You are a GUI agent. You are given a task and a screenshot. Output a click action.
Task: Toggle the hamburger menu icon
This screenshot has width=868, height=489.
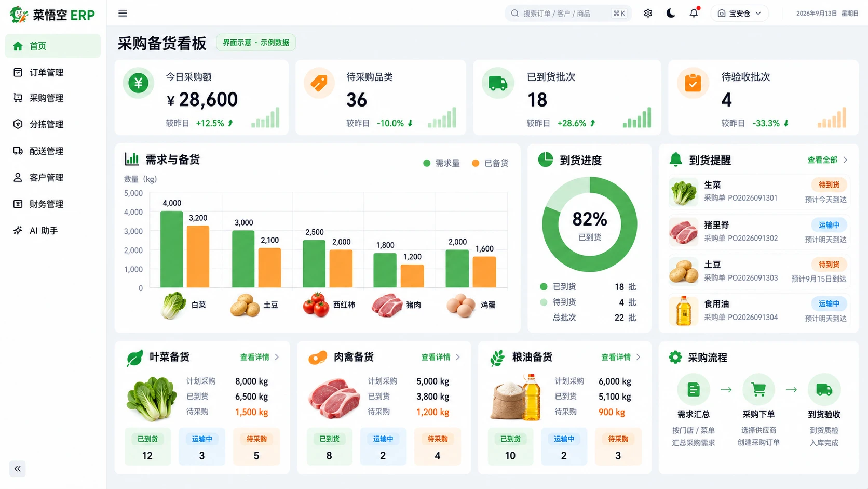[123, 14]
